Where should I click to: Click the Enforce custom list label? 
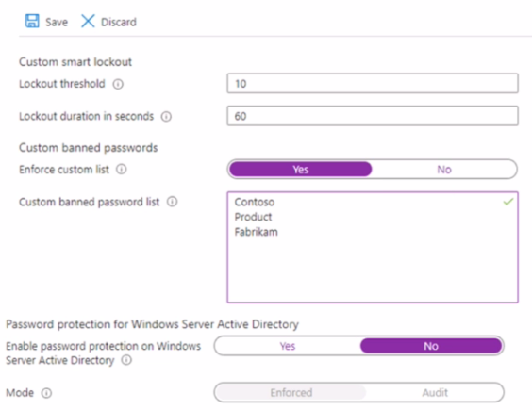click(64, 170)
